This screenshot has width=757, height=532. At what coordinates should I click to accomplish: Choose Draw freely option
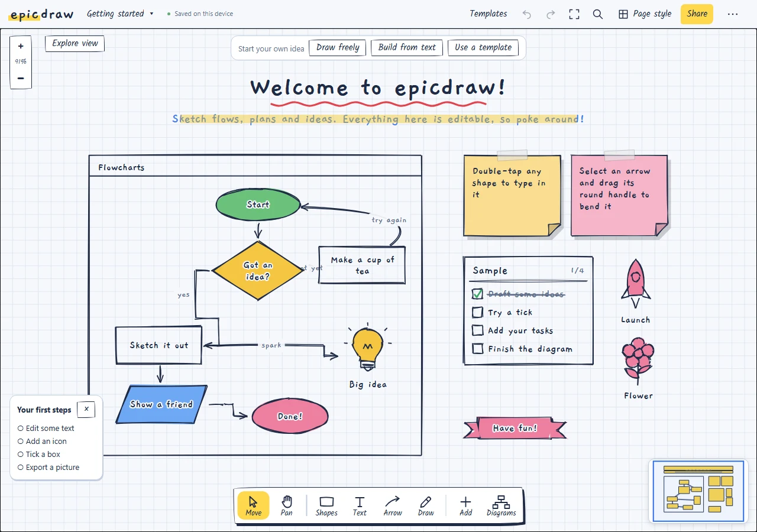[338, 48]
